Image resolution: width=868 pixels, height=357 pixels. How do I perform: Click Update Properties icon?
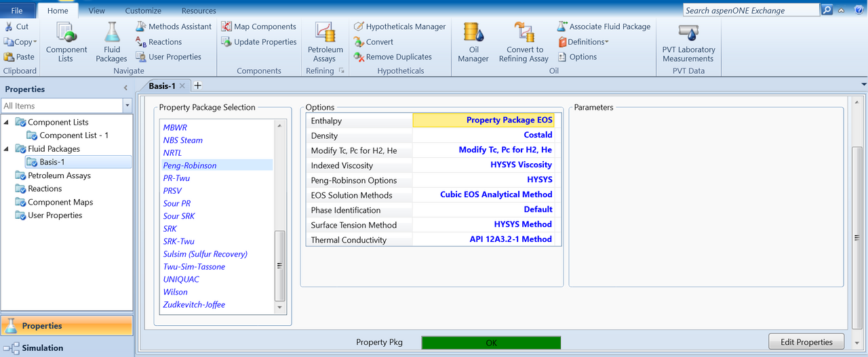coord(226,42)
